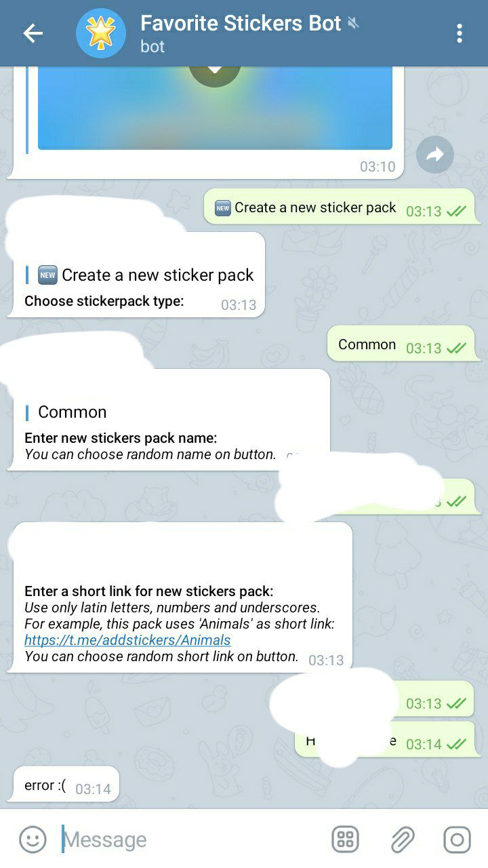Image resolution: width=488 pixels, height=868 pixels.
Task: Open the t.me/addstickers/Animals link
Action: tap(127, 639)
